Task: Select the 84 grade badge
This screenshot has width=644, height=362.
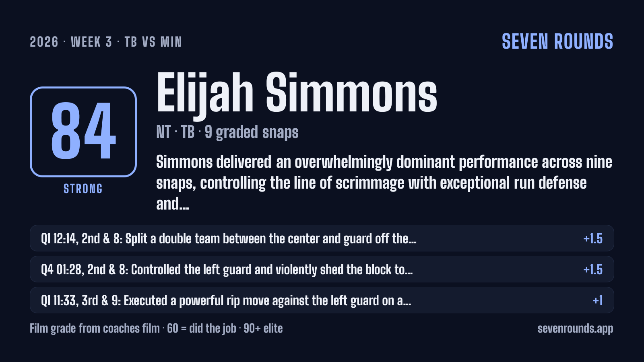Action: pyautogui.click(x=83, y=132)
